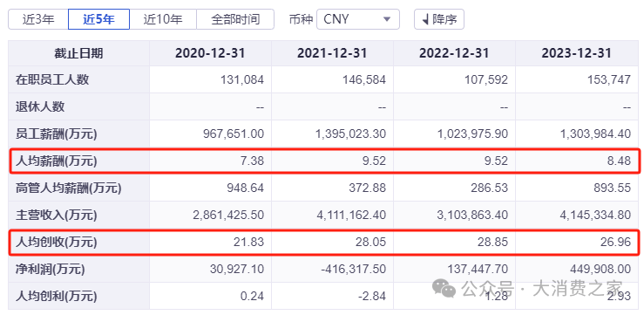This screenshot has width=644, height=315.
Task: Click the dropdown arrow beside CNY
Action: pos(386,19)
